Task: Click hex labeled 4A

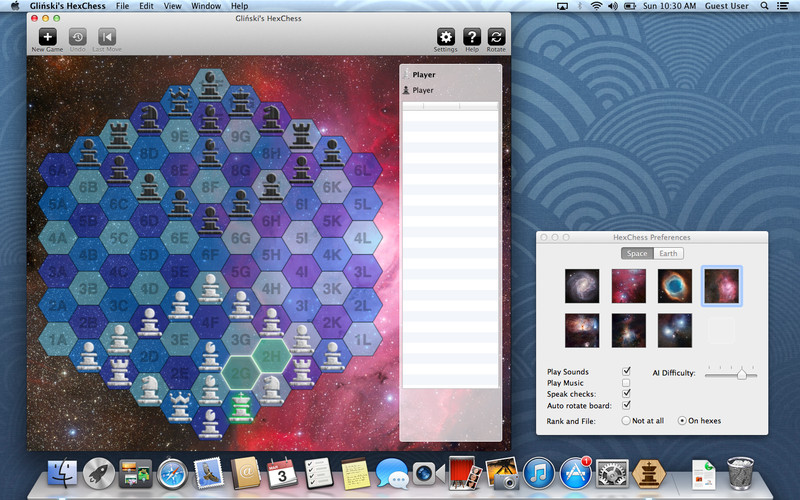Action: [x=58, y=238]
